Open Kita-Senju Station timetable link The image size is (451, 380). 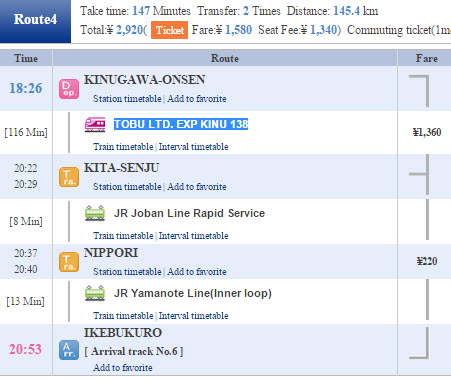[127, 187]
